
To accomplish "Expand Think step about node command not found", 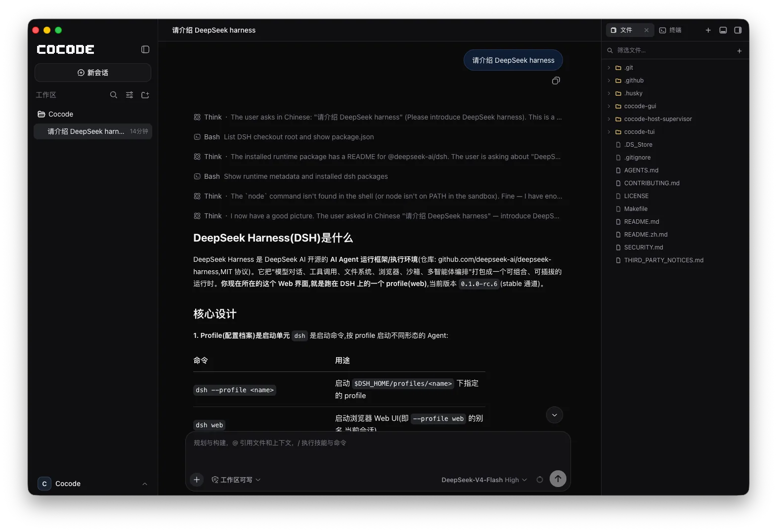I will tap(378, 196).
